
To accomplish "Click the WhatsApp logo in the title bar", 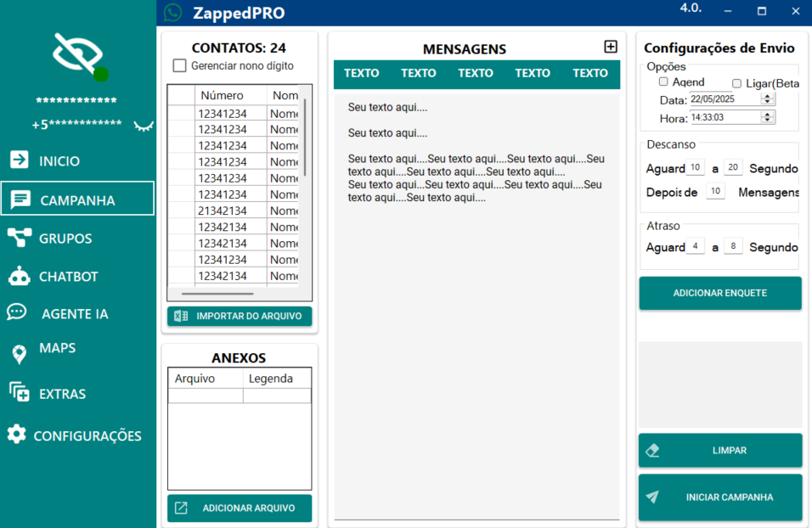I will point(172,13).
